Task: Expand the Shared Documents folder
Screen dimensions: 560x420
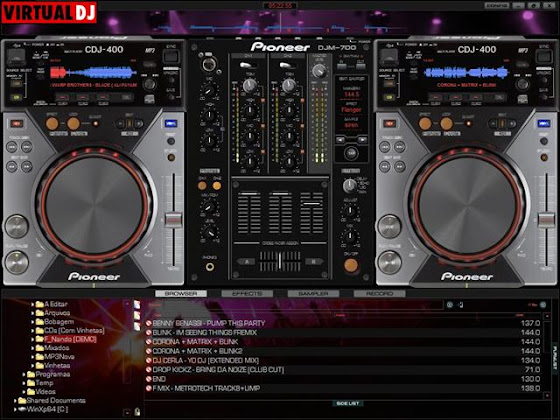Action: coord(15,401)
